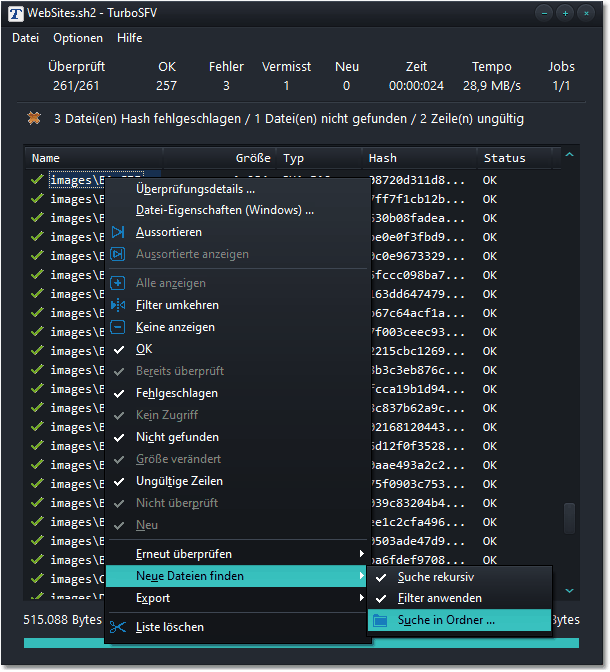
Task: Maximize the TurboSFV window with plus button
Action: click(565, 13)
